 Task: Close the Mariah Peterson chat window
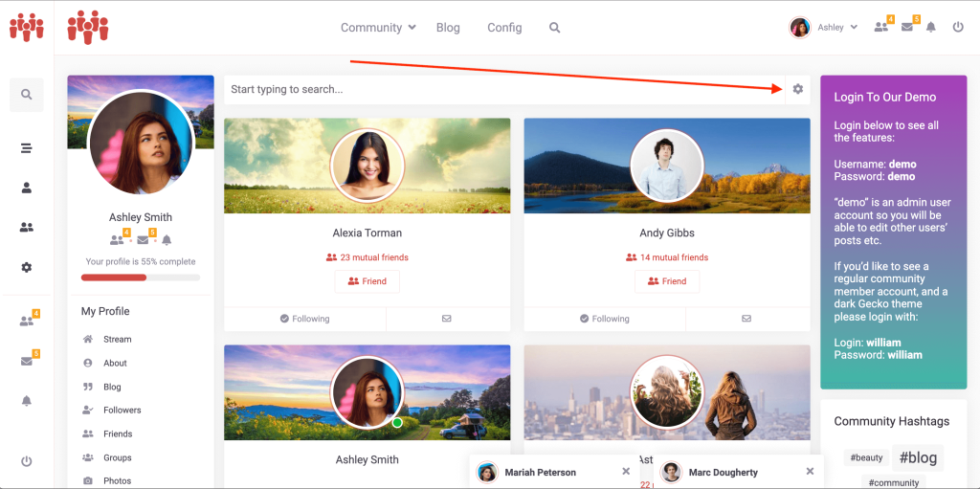click(626, 472)
